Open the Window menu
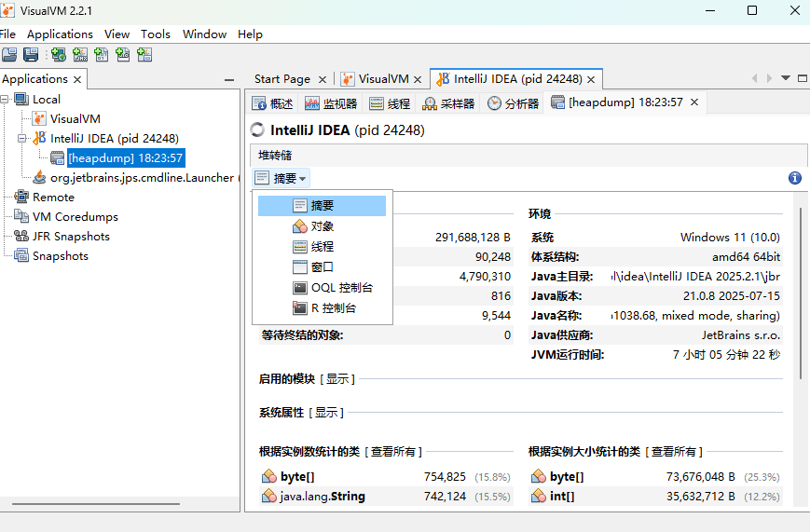Image resolution: width=810 pixels, height=532 pixels. tap(204, 34)
